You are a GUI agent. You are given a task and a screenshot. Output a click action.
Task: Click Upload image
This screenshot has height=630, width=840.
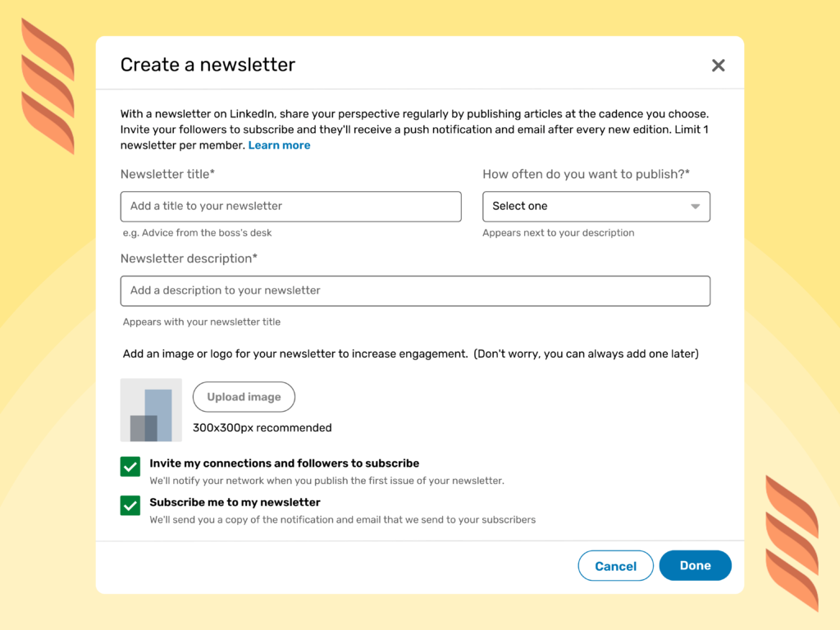[244, 396]
